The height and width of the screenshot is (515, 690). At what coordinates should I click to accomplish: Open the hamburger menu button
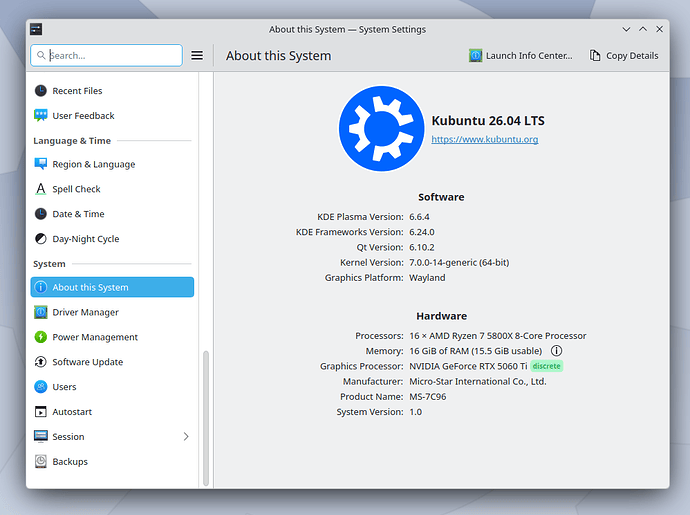click(x=197, y=55)
